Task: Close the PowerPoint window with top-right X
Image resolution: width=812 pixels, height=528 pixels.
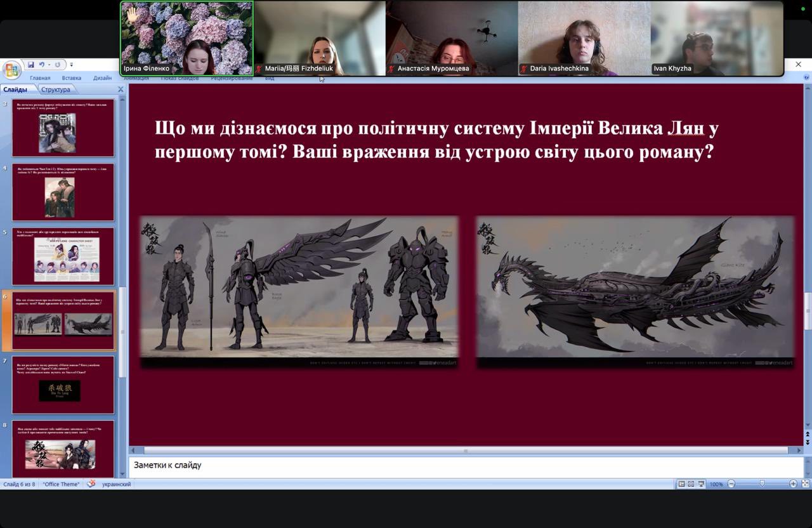Action: pos(799,64)
